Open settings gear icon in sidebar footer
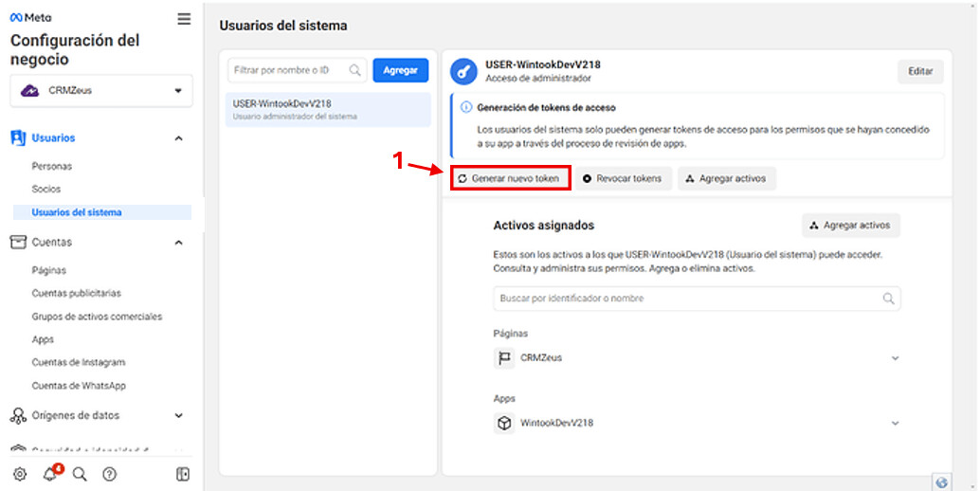Viewport: 980px width, 491px height. point(20,474)
